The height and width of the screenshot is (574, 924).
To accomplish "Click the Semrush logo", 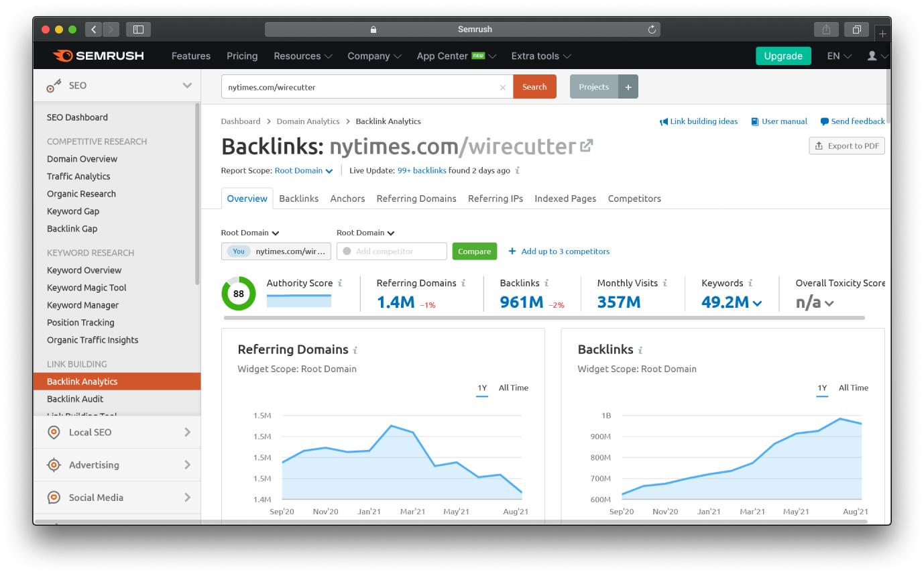I will tap(98, 56).
